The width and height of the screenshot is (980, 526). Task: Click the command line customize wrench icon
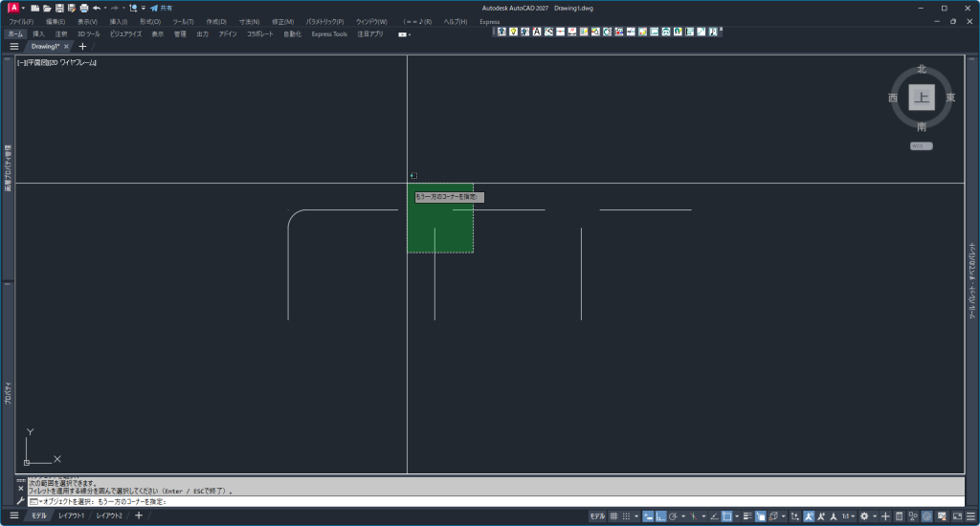(x=21, y=501)
